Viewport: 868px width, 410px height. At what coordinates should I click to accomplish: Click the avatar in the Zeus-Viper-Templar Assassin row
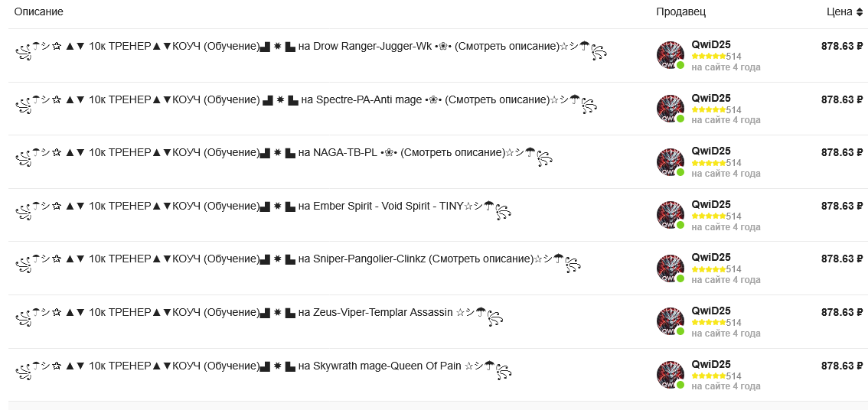pos(670,321)
